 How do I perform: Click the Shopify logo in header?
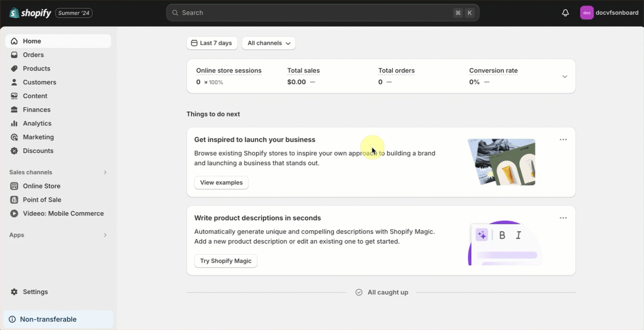pos(30,13)
